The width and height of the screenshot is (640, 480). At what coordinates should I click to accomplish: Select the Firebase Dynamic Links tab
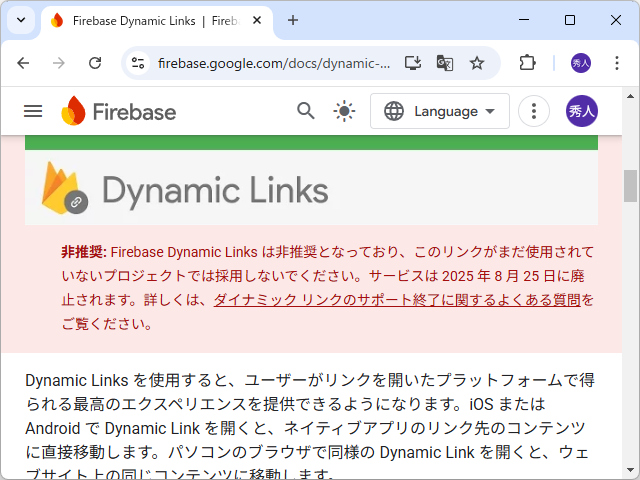157,21
